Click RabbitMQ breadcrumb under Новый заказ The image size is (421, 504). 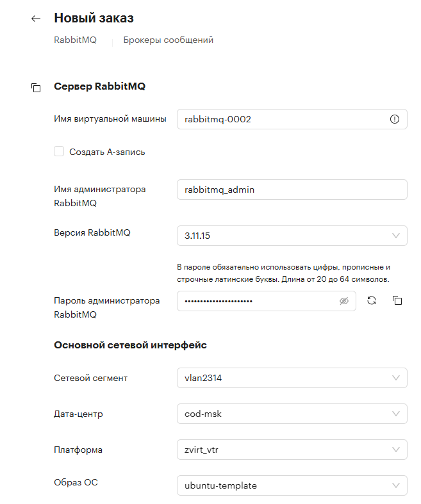click(x=75, y=40)
